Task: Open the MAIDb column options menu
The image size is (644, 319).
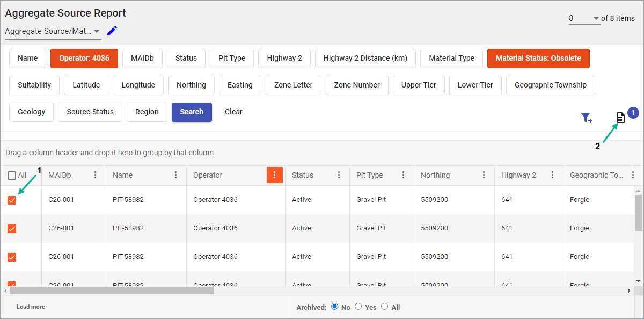Action: click(96, 175)
